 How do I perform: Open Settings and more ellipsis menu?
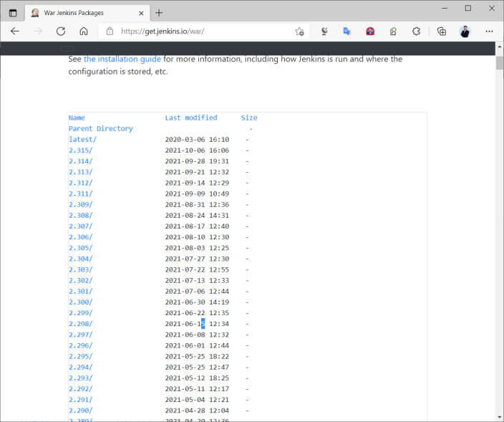coord(489,32)
